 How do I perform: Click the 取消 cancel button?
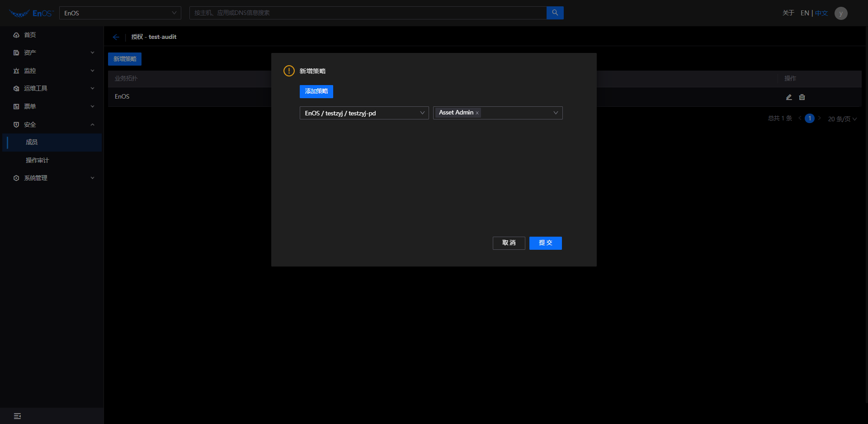point(509,243)
